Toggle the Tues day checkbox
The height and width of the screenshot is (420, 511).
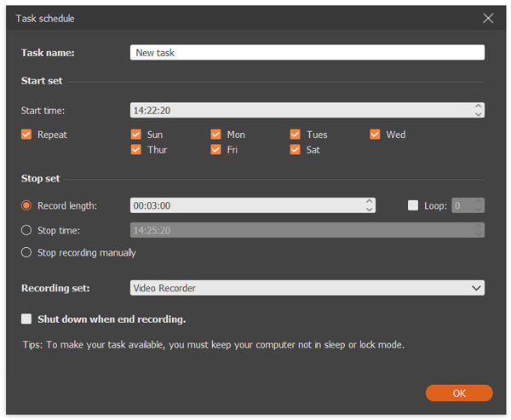(295, 135)
